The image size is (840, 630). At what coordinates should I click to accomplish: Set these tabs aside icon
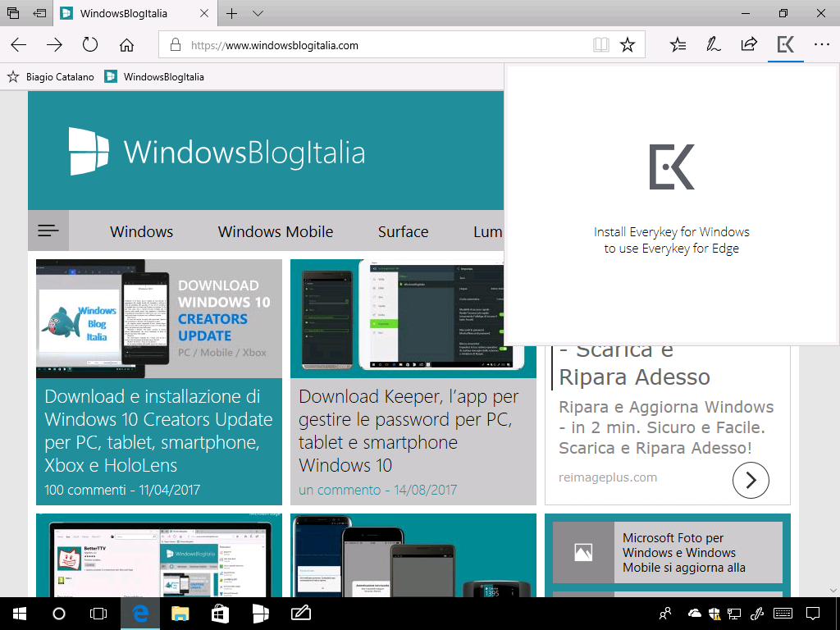tap(39, 13)
